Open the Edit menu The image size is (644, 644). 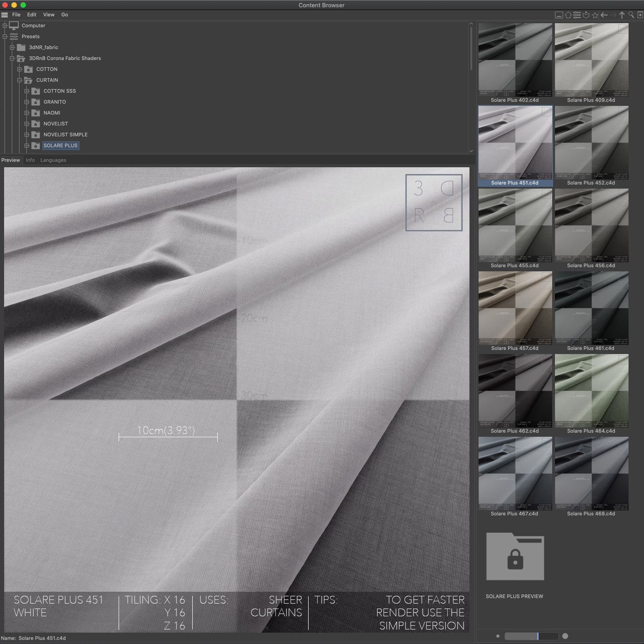tap(32, 15)
